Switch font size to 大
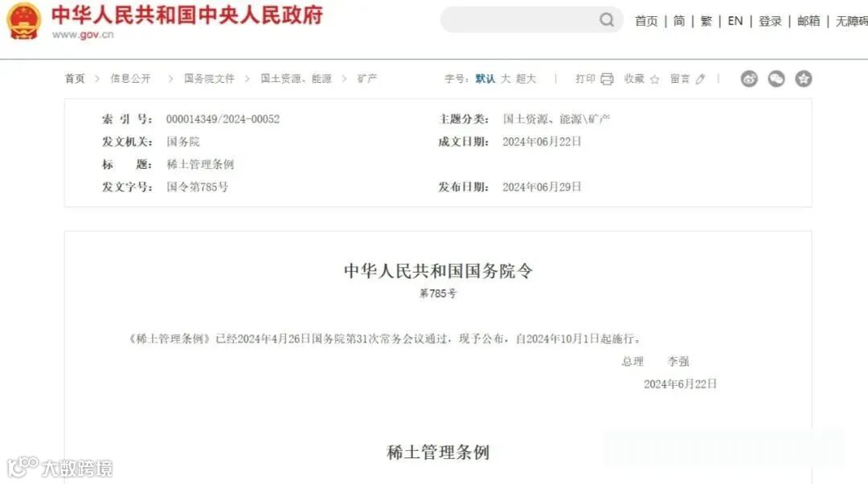This screenshot has width=868, height=484. 506,79
